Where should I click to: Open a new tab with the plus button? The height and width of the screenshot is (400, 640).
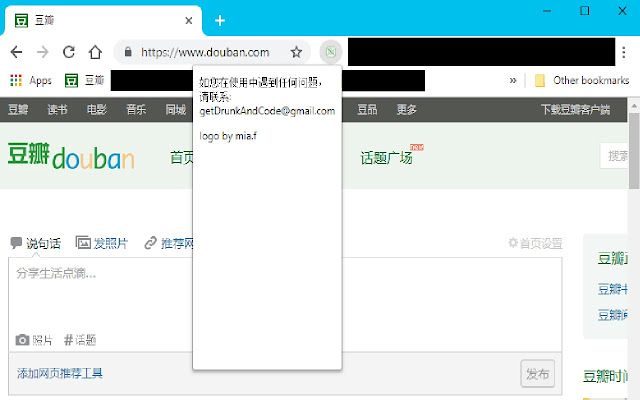220,20
